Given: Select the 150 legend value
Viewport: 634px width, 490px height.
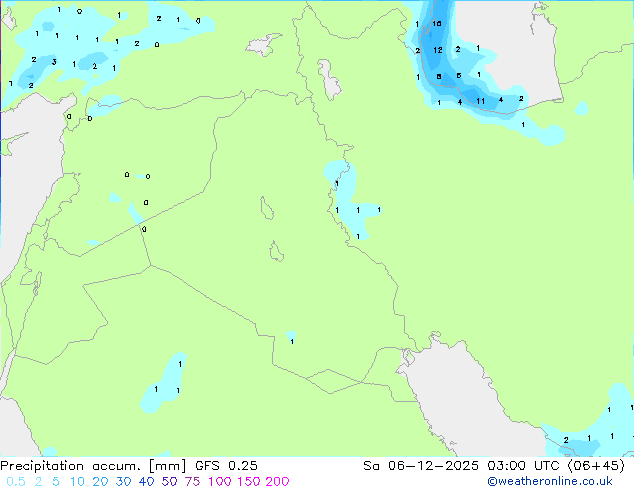Looking at the screenshot, I should point(248,482).
